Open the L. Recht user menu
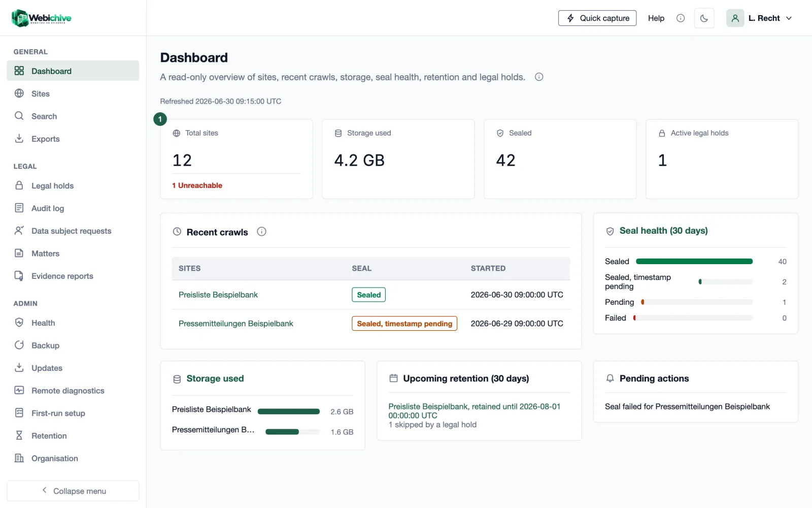The image size is (812, 508). 759,18
